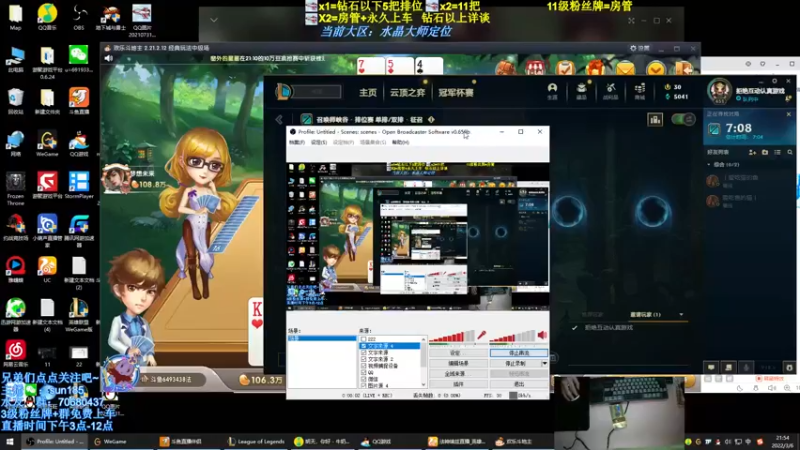
Task: Open the StormPlayer desktop icon
Action: tap(79, 185)
